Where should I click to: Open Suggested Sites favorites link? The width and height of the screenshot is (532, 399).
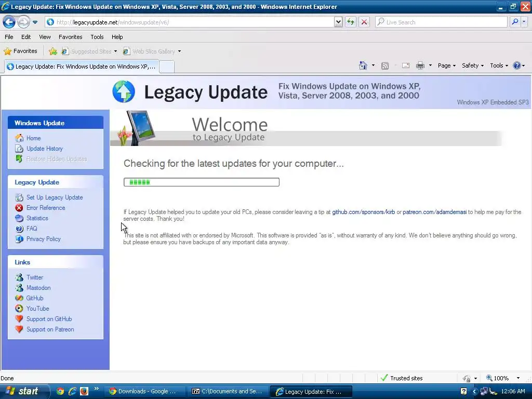coord(89,51)
